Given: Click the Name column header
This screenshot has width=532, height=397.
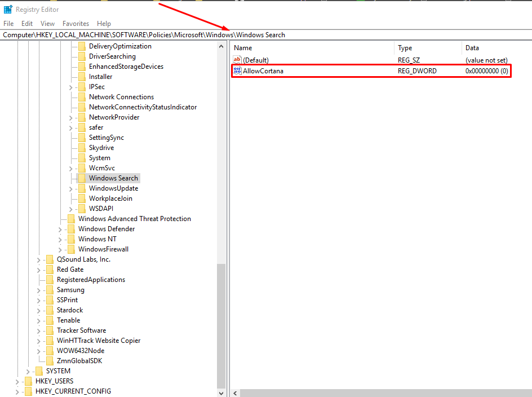Looking at the screenshot, I should coord(243,48).
